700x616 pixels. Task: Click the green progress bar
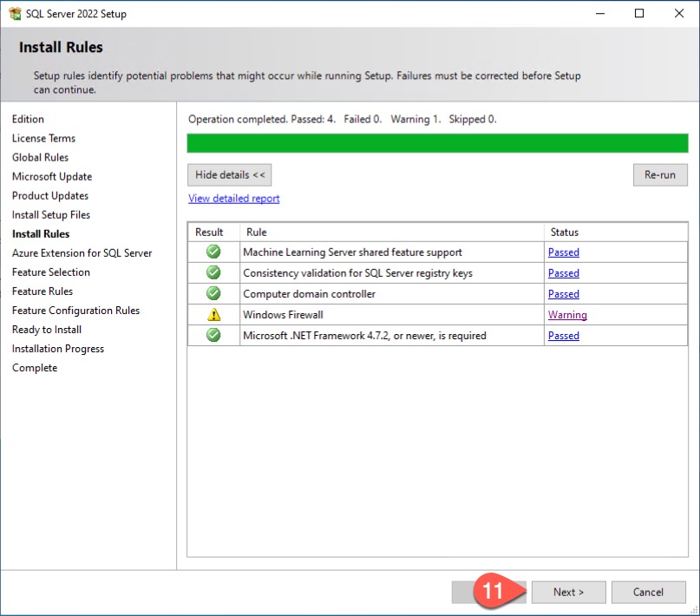[x=437, y=143]
